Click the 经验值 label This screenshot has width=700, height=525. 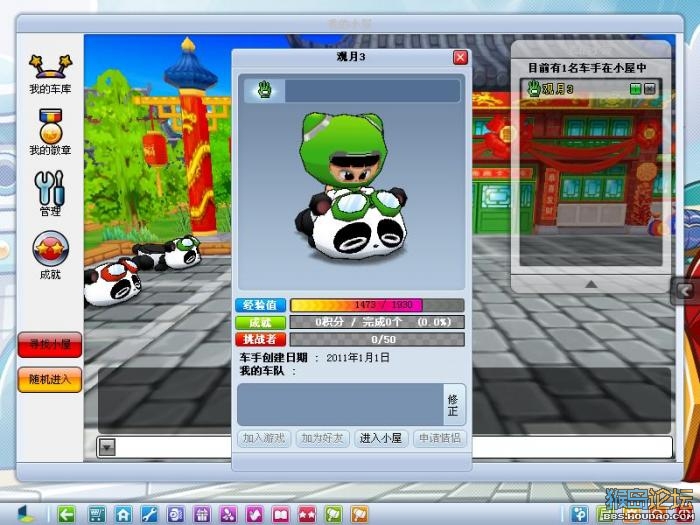(261, 305)
